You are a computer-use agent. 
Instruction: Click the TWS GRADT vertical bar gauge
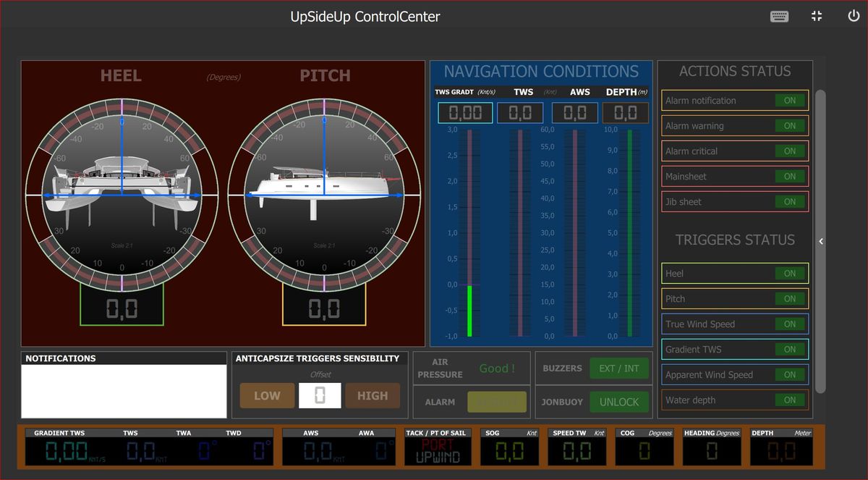pos(469,233)
